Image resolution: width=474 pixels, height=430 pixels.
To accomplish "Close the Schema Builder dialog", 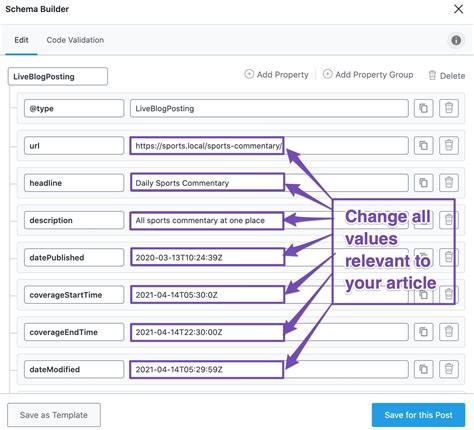I will click(x=459, y=9).
